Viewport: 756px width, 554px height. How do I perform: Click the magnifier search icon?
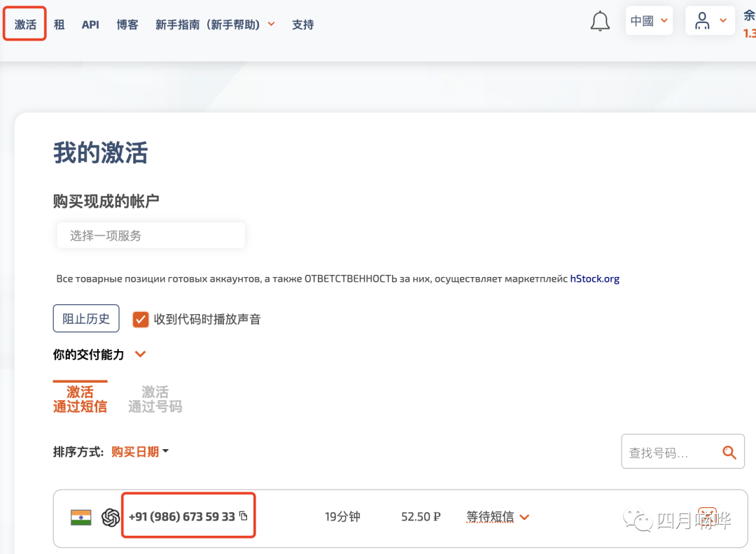click(729, 452)
